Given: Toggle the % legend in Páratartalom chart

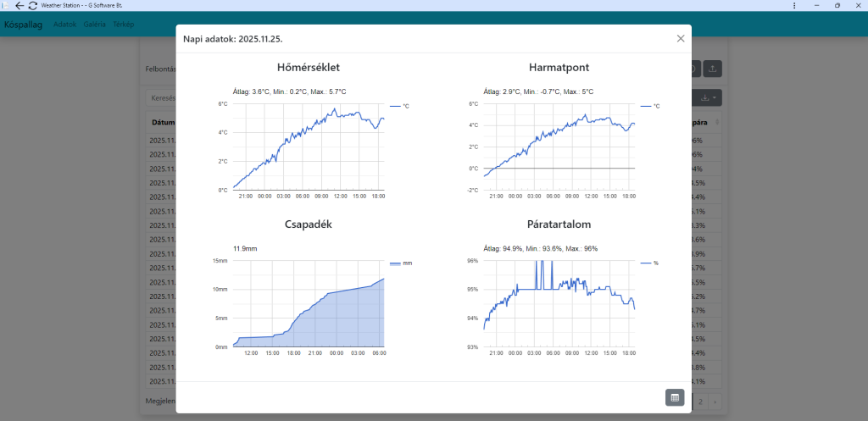Looking at the screenshot, I should [x=649, y=263].
